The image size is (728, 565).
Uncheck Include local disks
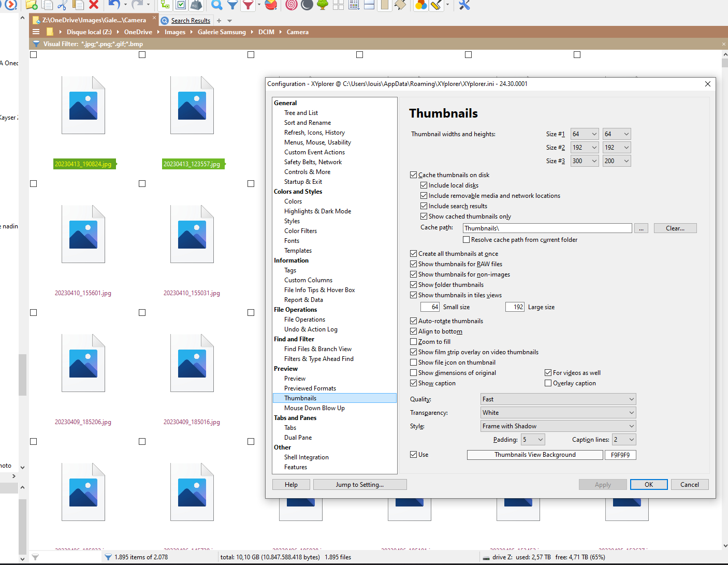(x=424, y=185)
